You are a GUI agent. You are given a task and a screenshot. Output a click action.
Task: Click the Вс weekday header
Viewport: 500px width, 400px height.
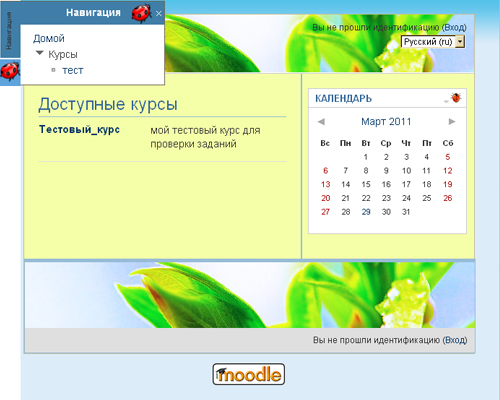click(x=325, y=143)
